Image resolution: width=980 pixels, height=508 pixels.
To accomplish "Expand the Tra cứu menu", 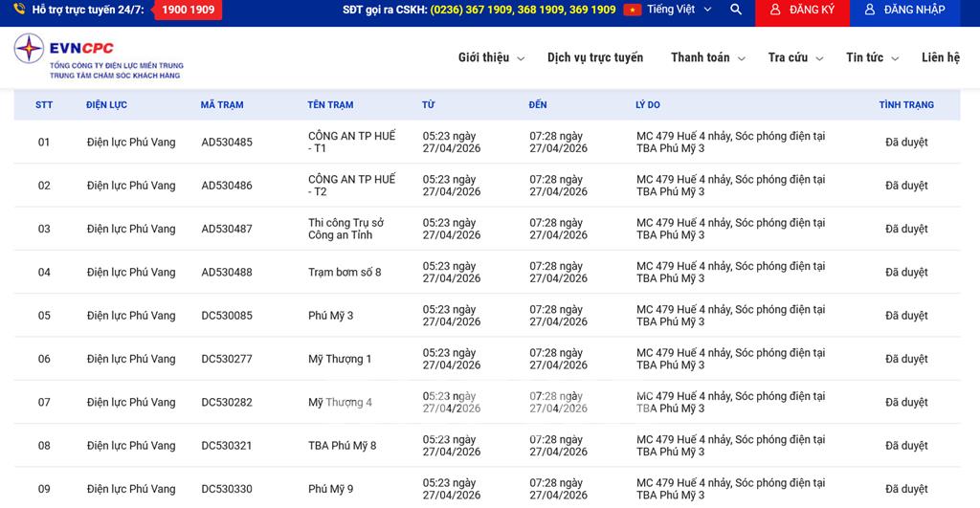I will point(794,57).
